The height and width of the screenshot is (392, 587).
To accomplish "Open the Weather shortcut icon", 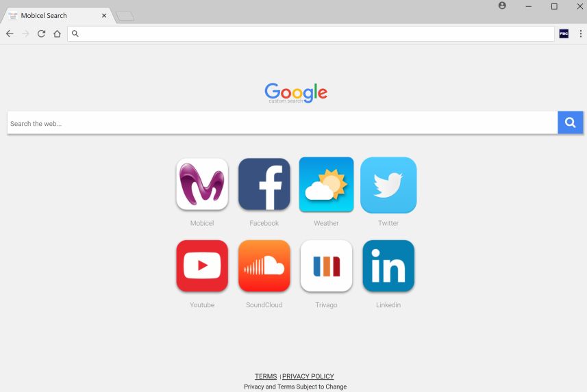I will tap(327, 185).
